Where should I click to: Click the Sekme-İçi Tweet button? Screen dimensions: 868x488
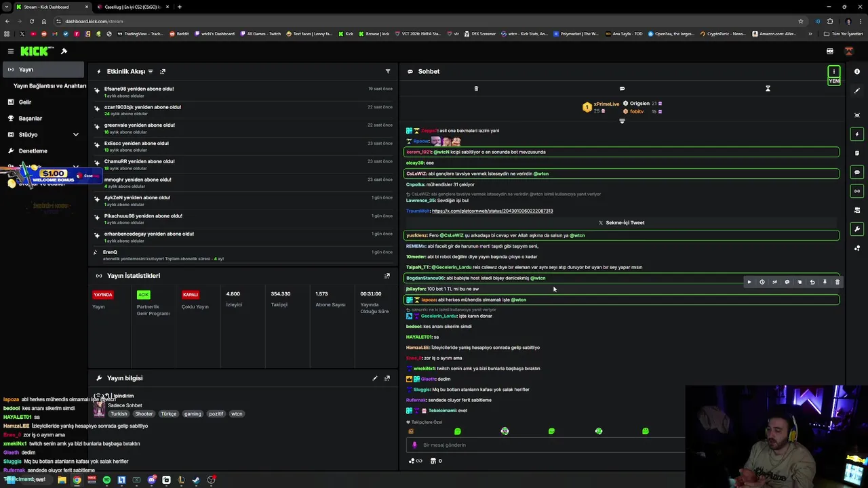point(621,222)
